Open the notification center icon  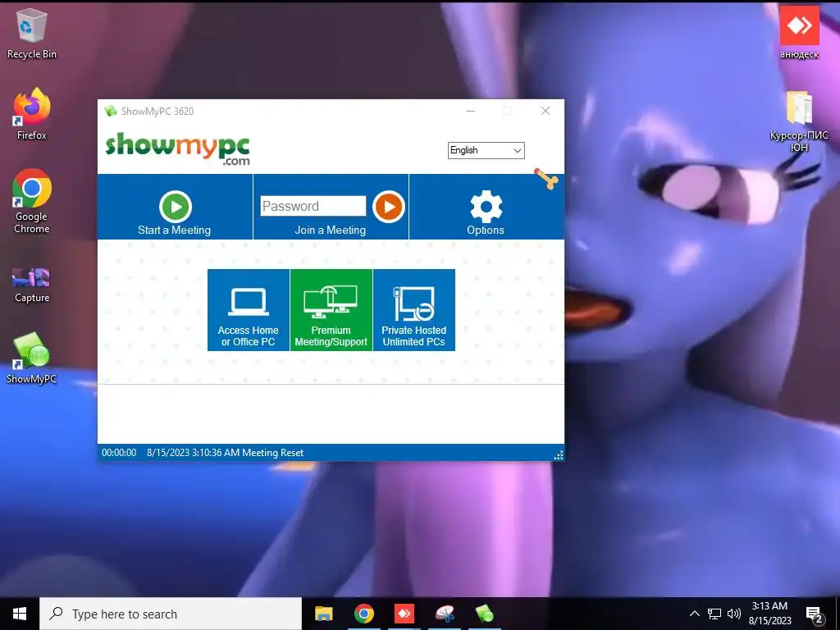tap(815, 614)
